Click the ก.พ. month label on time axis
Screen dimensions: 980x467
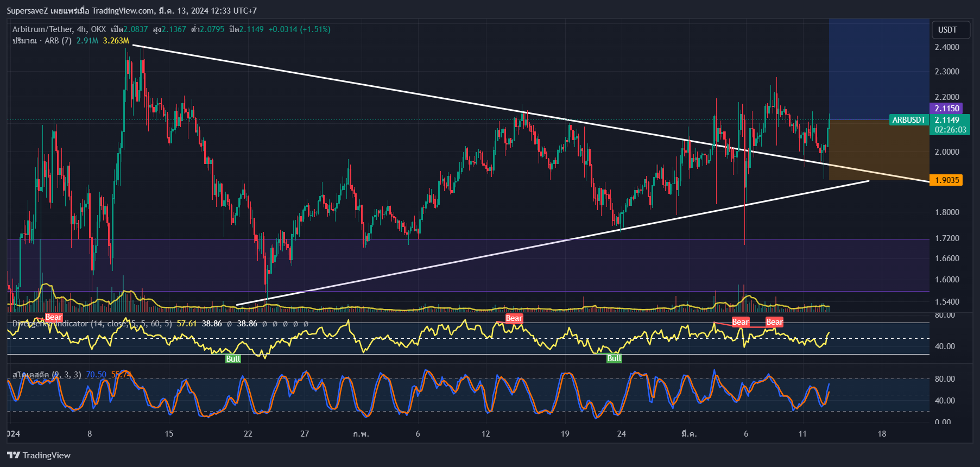click(x=361, y=434)
